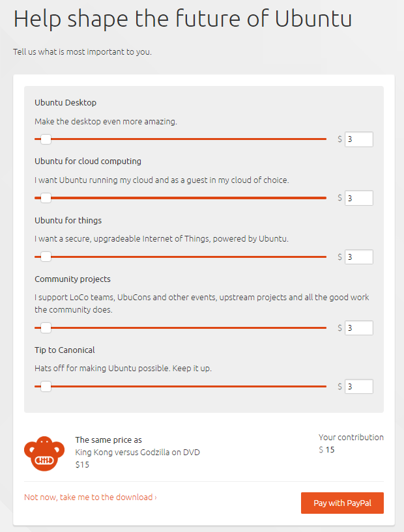
Task: Focus the Ubuntu for things amount field
Action: coord(358,257)
